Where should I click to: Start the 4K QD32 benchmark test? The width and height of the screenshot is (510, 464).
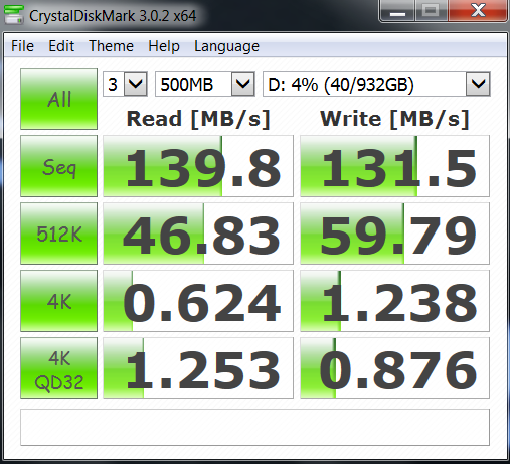(x=59, y=368)
